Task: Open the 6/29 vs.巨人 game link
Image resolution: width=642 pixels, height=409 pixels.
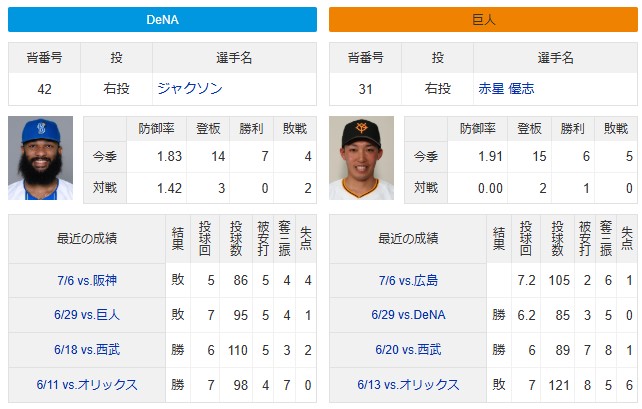Action: (87, 315)
